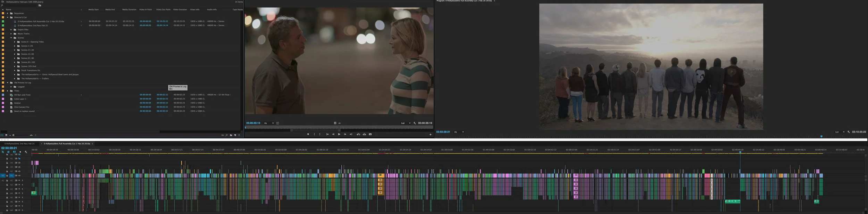Click Find magnifier at Project panel bottom
The width and height of the screenshot is (868, 214).
226,135
